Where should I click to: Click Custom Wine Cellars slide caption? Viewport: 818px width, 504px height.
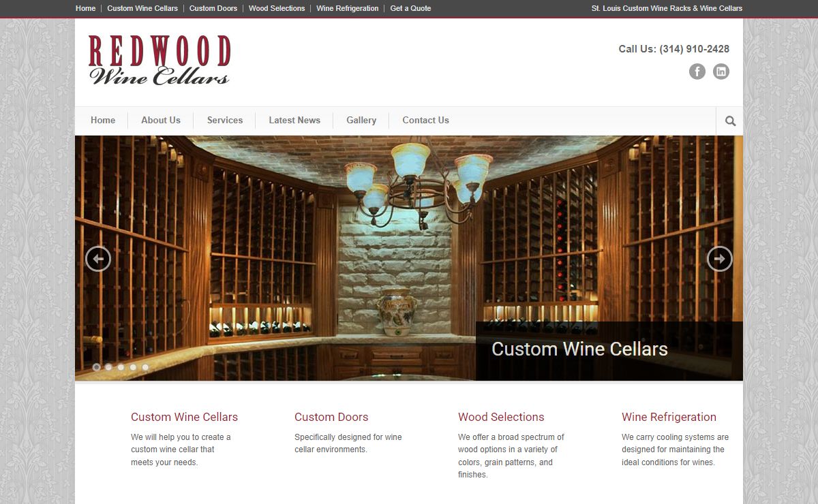(579, 349)
